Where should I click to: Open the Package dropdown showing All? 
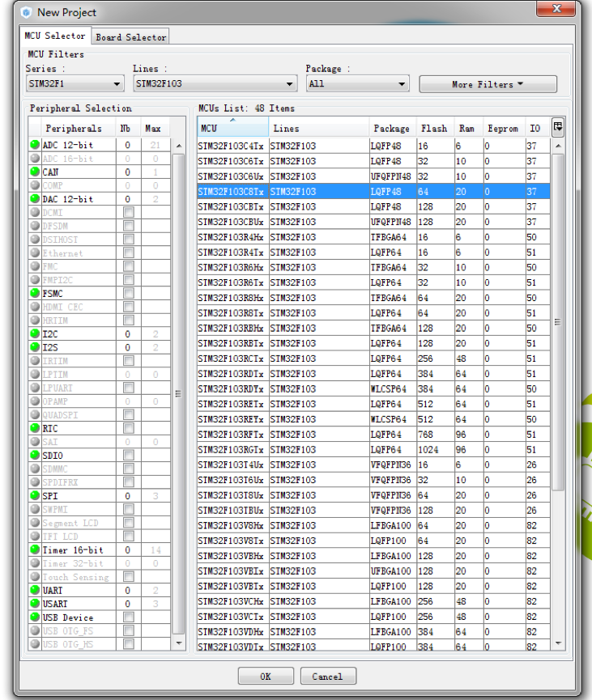[357, 83]
